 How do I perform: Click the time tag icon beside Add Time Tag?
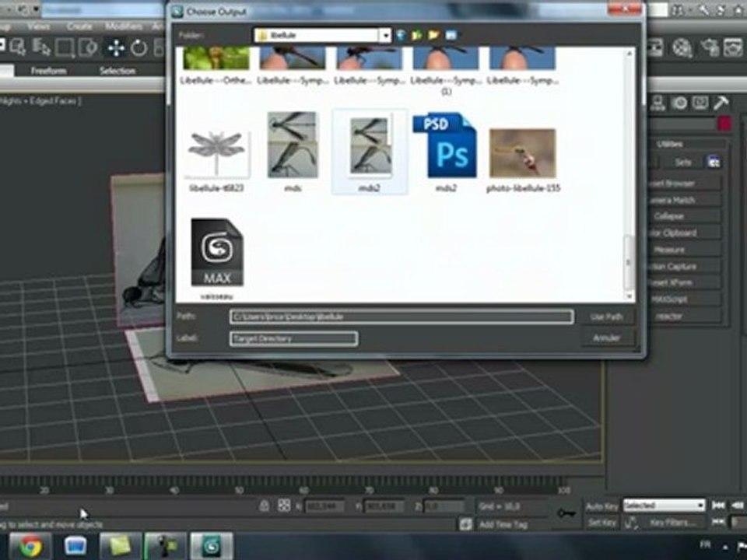[465, 524]
